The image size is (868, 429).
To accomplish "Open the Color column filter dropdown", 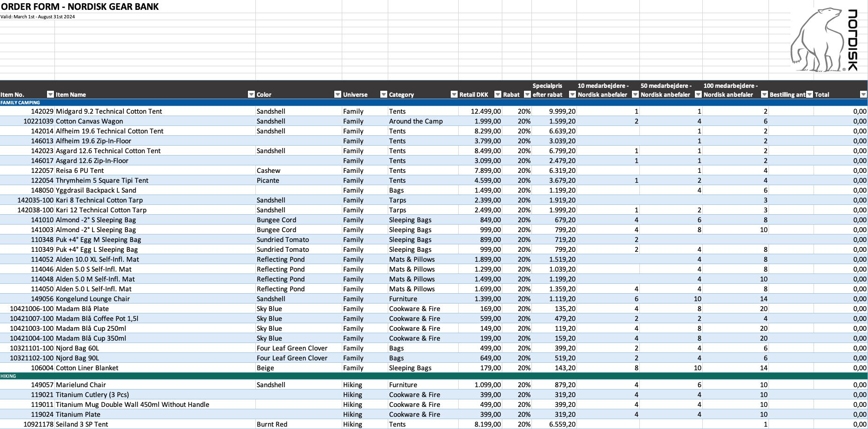I will pyautogui.click(x=338, y=94).
